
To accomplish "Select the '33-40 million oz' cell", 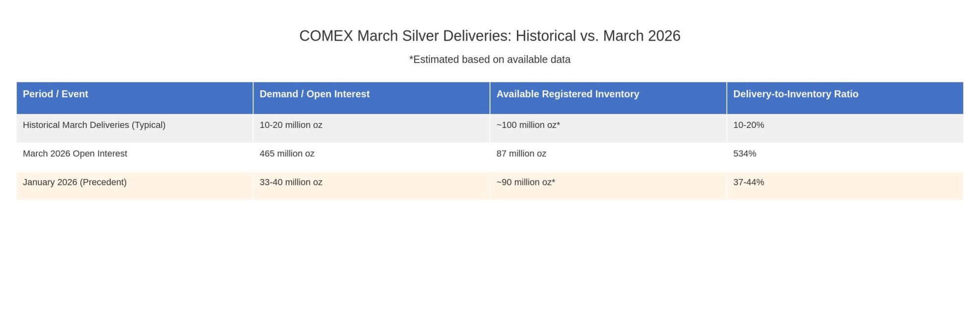I will click(291, 182).
